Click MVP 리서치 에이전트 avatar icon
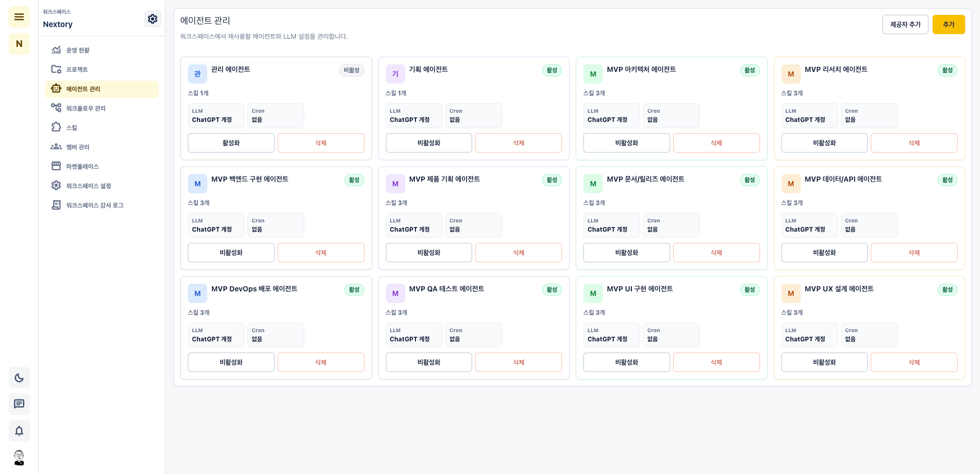The image size is (980, 474). click(791, 74)
